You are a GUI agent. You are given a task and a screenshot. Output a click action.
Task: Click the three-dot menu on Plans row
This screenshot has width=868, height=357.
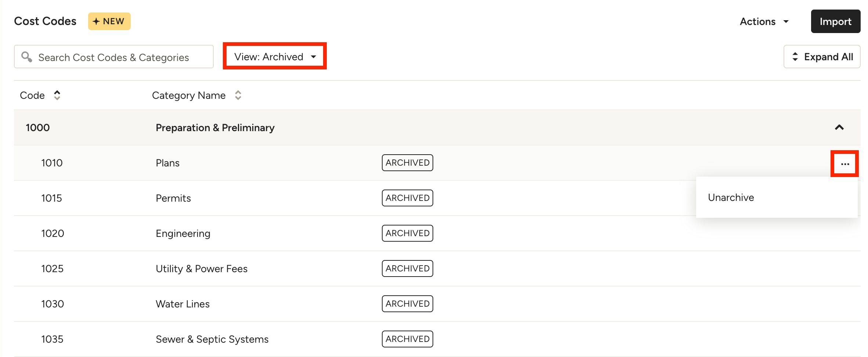pyautogui.click(x=845, y=164)
